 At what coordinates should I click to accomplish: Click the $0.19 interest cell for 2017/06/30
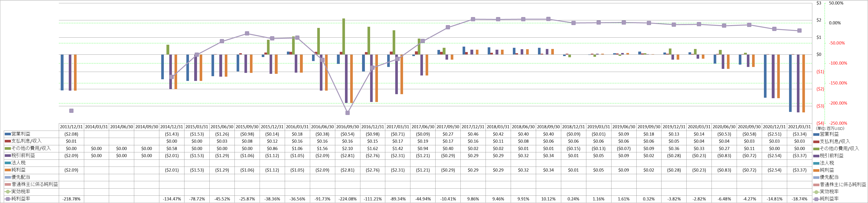pos(423,141)
